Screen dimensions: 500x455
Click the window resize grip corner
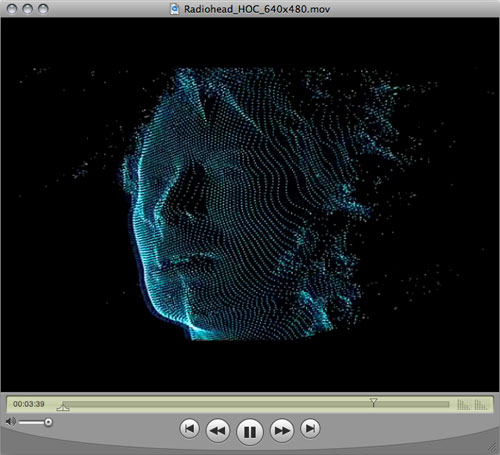point(493,448)
